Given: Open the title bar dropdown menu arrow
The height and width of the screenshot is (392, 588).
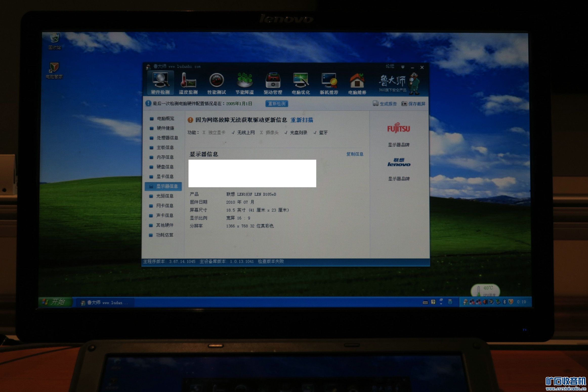Looking at the screenshot, I should pos(403,67).
